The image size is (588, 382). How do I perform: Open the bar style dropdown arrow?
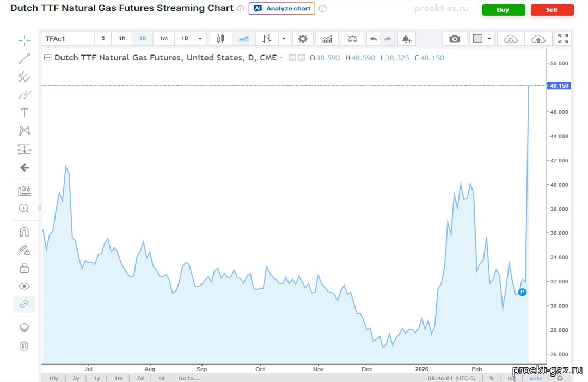click(x=283, y=39)
